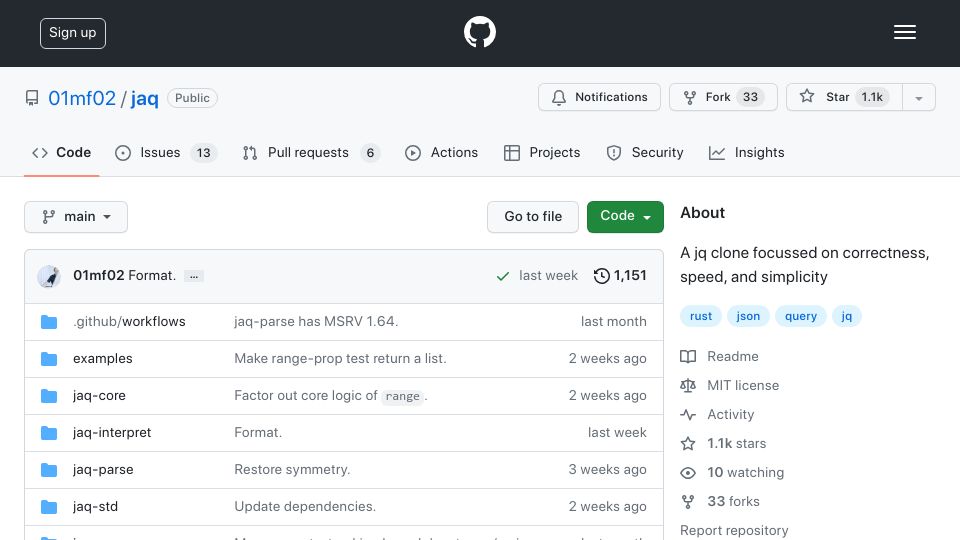This screenshot has height=540, width=960.
Task: Open the latest commit message Format.
Action: tap(152, 276)
